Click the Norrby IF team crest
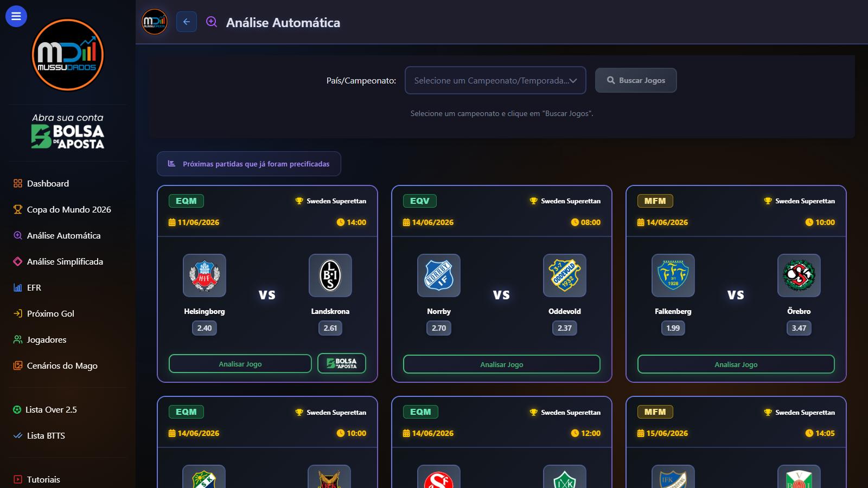This screenshot has height=488, width=868. point(439,275)
